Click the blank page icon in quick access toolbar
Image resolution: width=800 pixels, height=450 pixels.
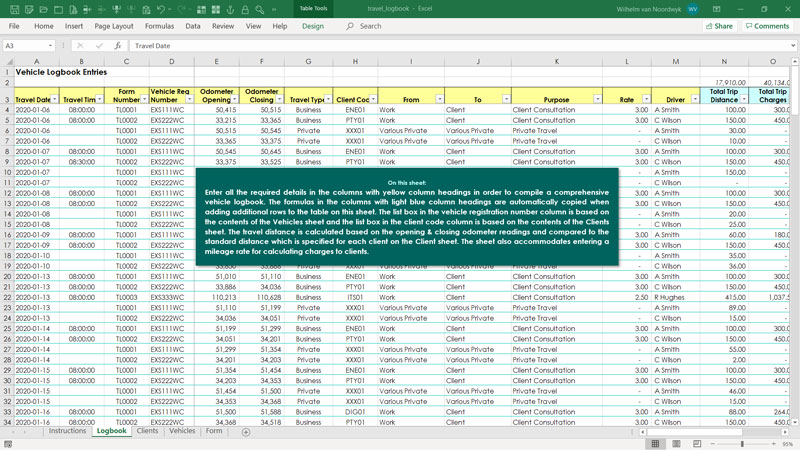59,10
